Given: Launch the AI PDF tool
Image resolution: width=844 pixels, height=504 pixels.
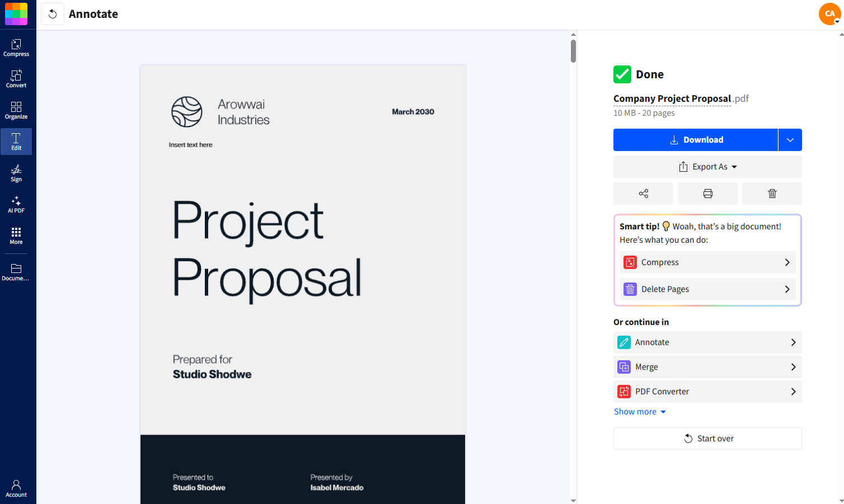Looking at the screenshot, I should point(16,205).
